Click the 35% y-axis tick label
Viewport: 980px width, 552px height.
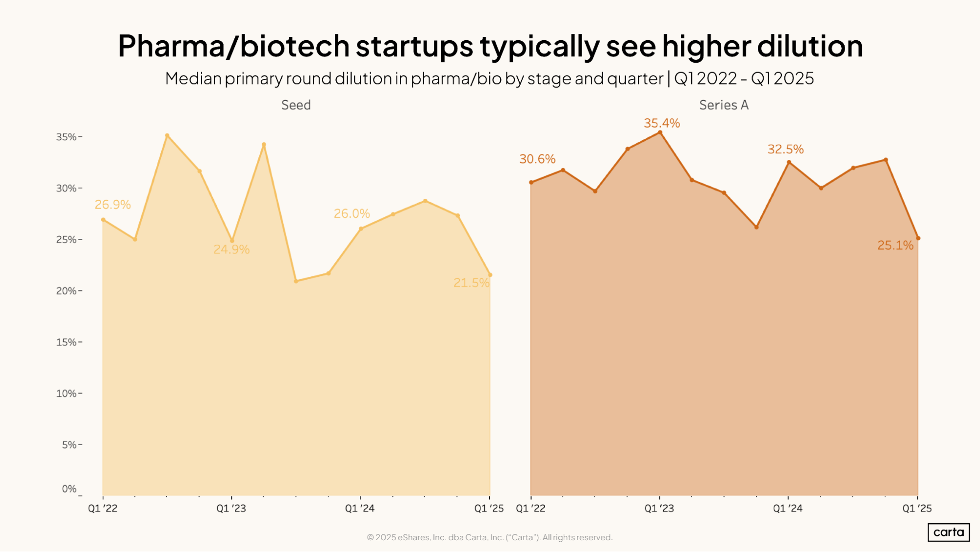pos(66,137)
